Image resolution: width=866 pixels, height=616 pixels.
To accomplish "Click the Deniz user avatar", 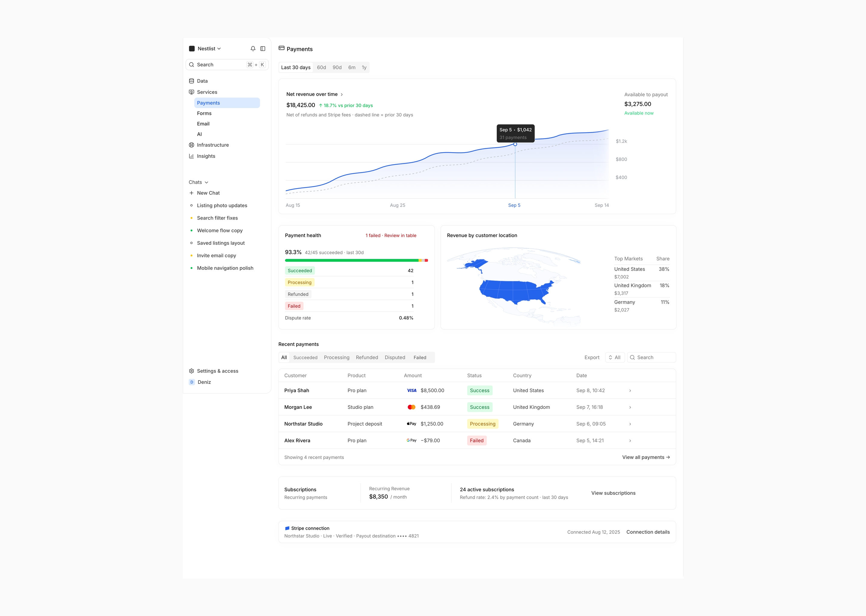I will click(x=192, y=382).
